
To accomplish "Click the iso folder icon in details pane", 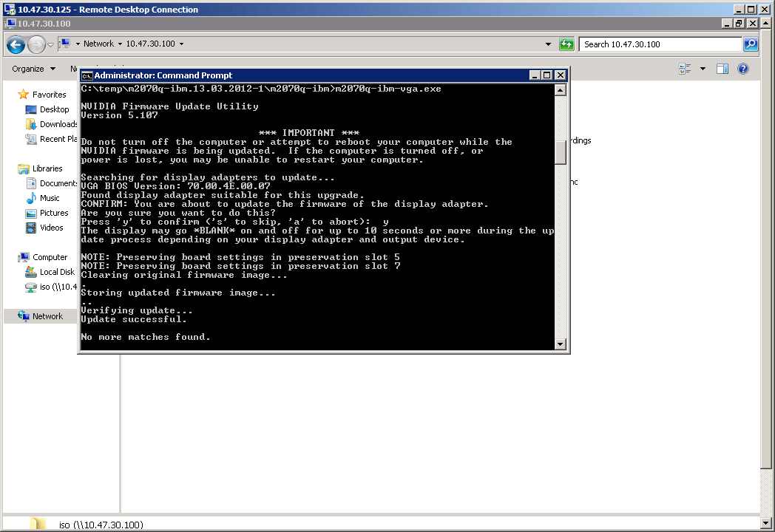I will click(x=38, y=524).
